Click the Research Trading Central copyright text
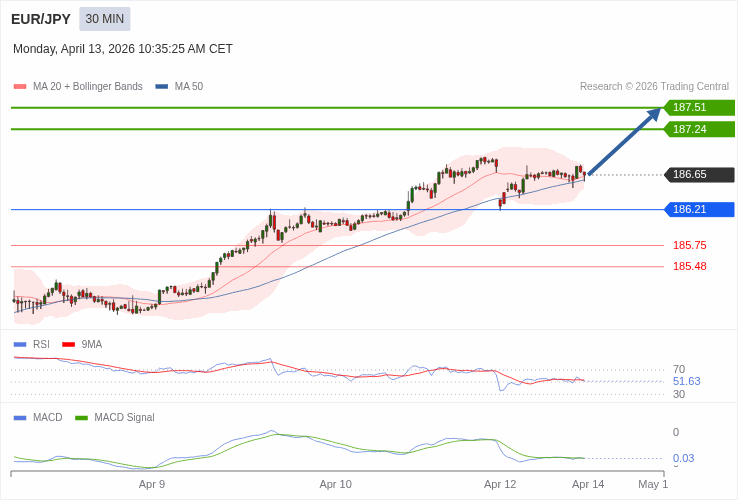The width and height of the screenshot is (738, 500). tap(654, 86)
